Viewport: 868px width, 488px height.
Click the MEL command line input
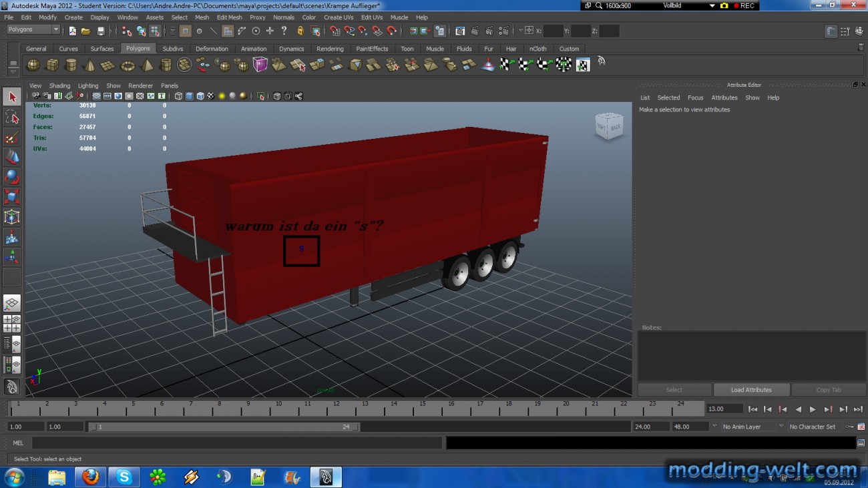point(237,443)
